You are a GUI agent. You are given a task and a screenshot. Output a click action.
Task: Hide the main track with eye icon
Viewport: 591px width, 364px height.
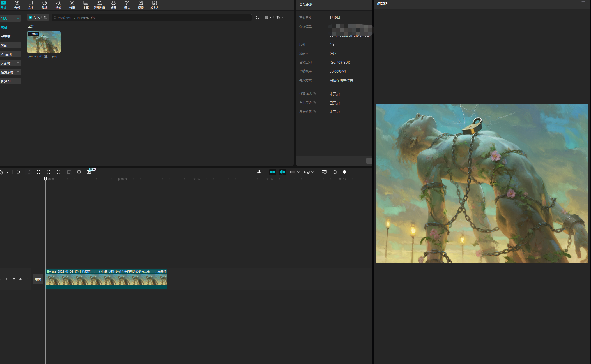[14, 279]
